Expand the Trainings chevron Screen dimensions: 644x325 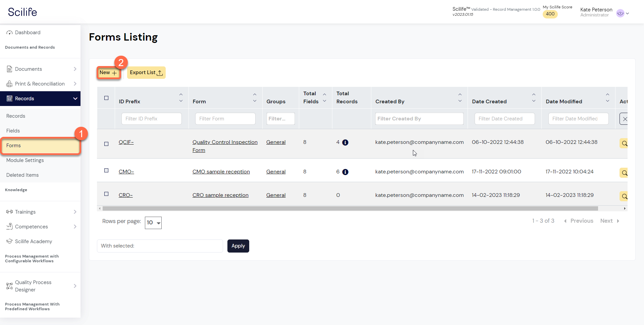pos(75,212)
